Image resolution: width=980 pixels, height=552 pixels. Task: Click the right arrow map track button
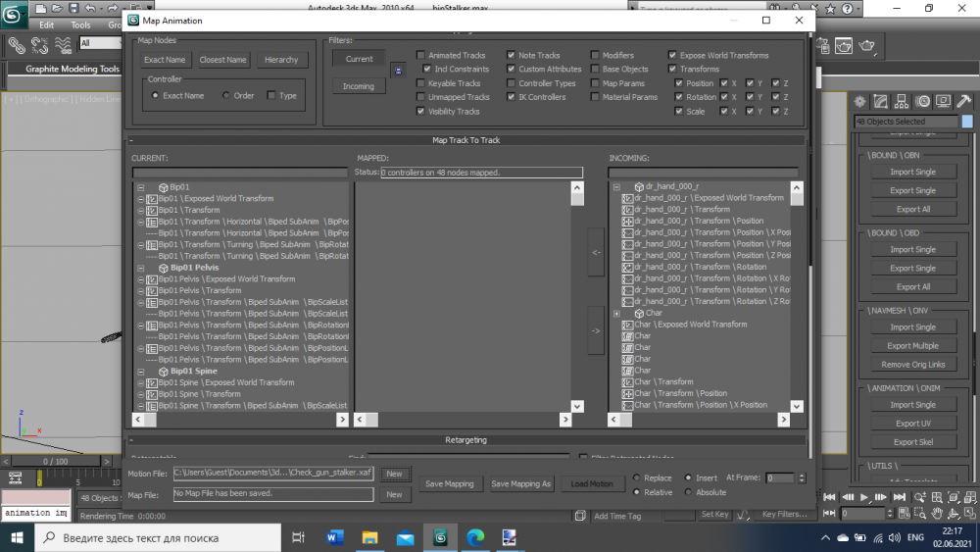(x=596, y=330)
